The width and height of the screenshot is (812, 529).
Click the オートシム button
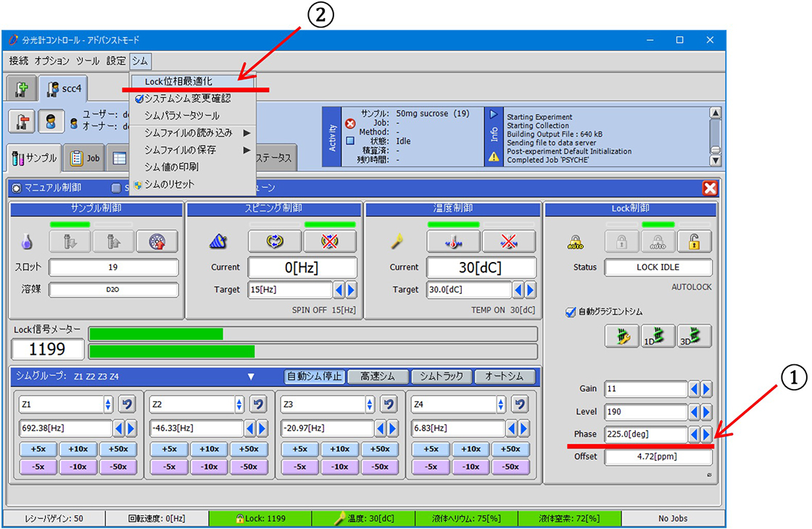coord(504,377)
